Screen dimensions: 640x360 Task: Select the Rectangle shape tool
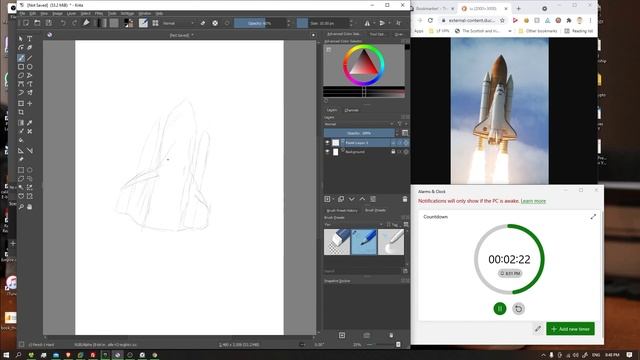(x=21, y=67)
